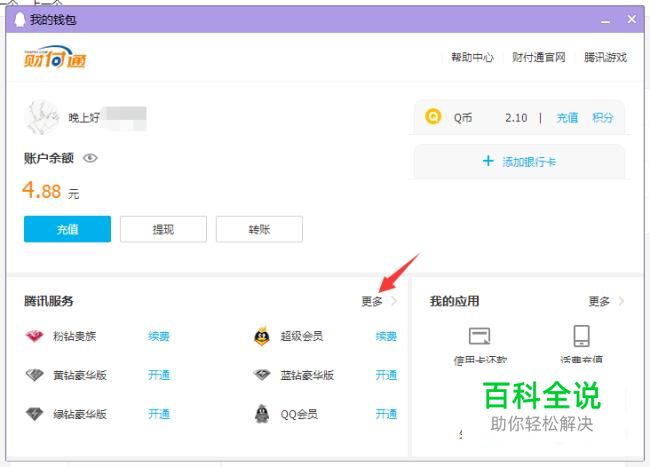Click 添加银行卡 text

529,162
